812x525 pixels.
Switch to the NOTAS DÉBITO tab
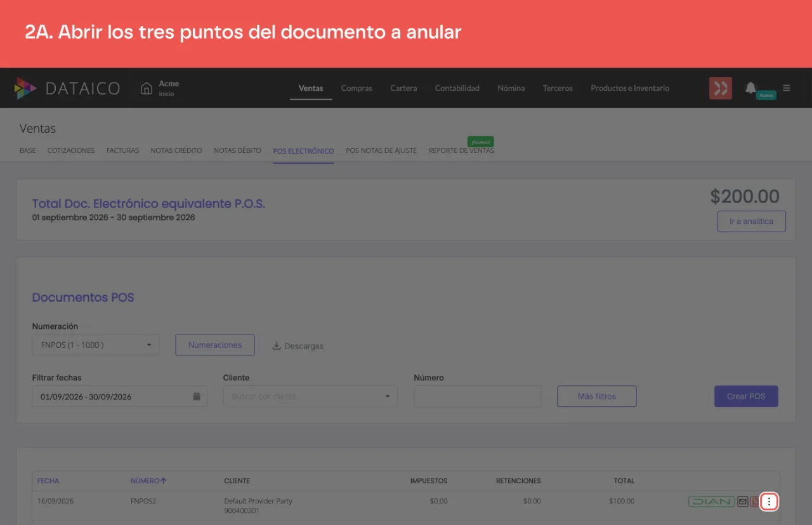tap(237, 150)
